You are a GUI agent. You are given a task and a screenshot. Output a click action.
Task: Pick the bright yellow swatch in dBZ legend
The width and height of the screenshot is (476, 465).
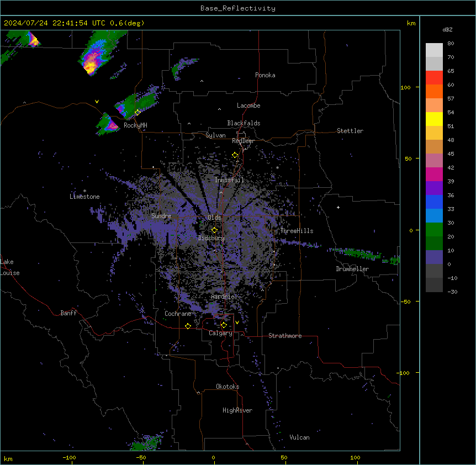click(x=434, y=119)
